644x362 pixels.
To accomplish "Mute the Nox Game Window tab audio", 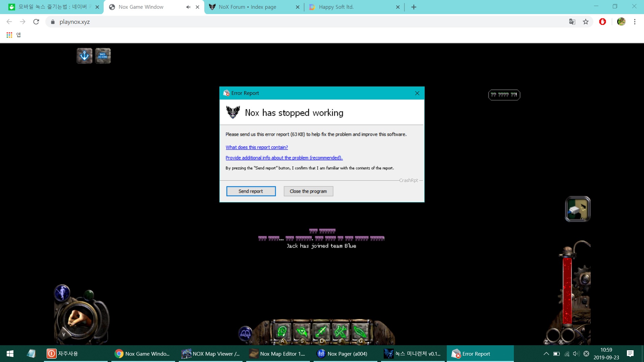I will 188,7.
